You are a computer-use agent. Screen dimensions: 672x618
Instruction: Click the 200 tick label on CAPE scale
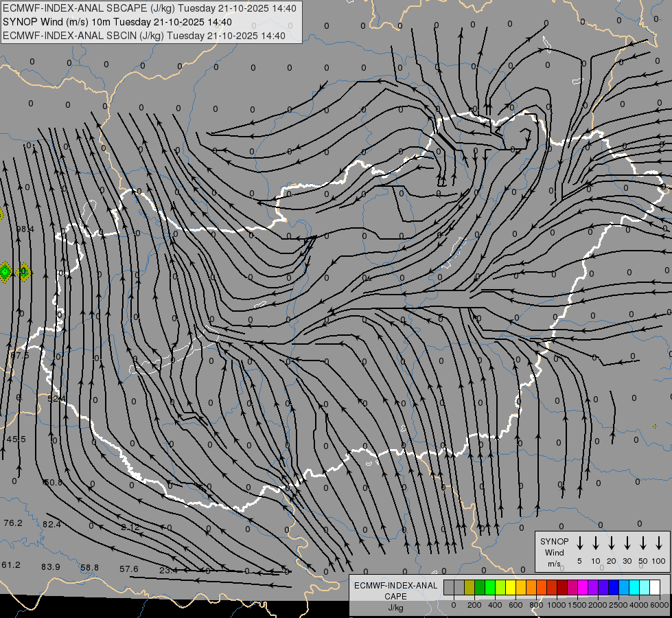[x=474, y=605]
